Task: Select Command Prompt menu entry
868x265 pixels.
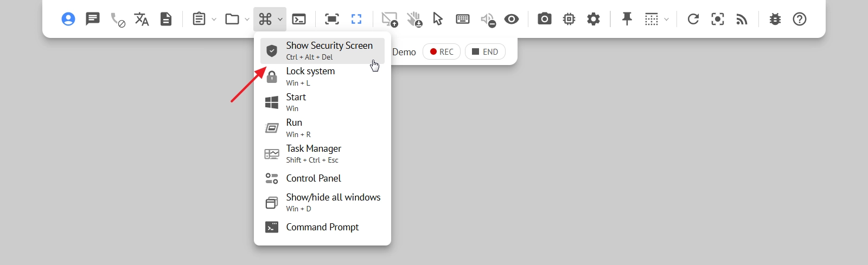Action: pos(322,227)
